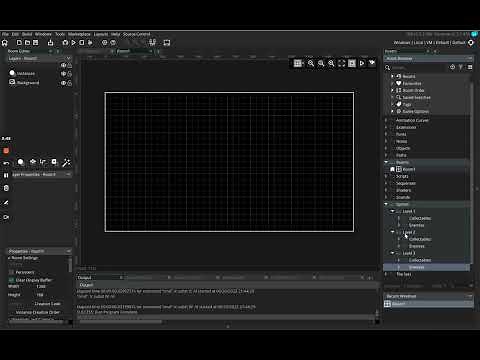Screen dimensions: 480x360
Task: Open laptop mode toolbar icon
Action: point(167,43)
